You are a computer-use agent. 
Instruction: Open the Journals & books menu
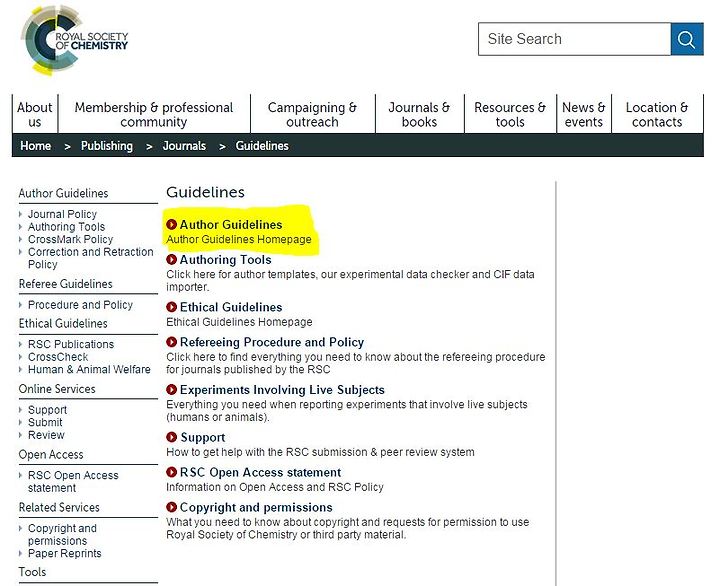(x=419, y=114)
